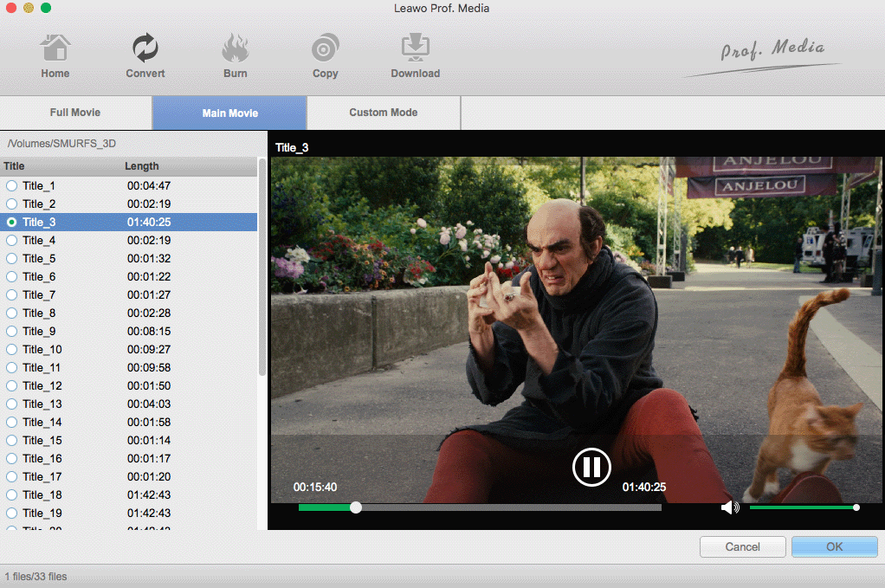Click the 00:09:58 length value
This screenshot has height=588, width=885.
click(149, 367)
